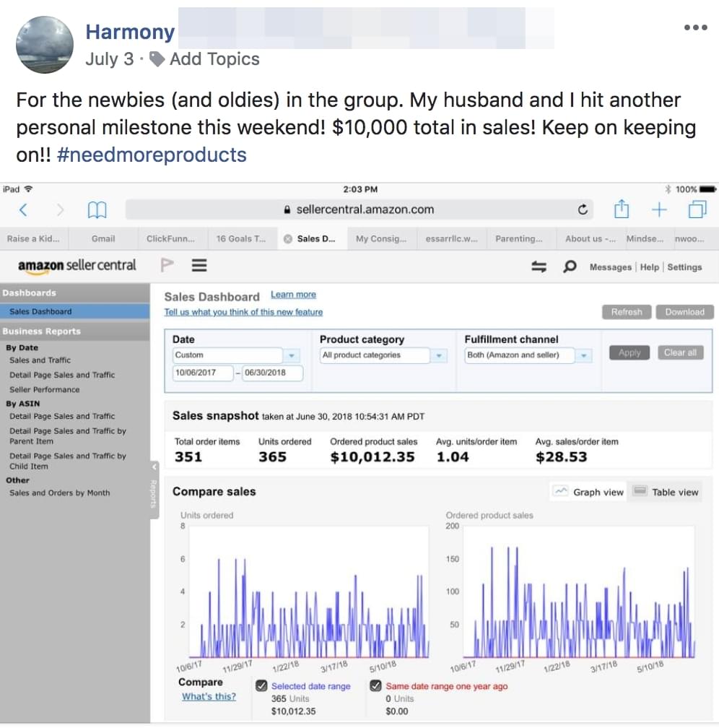
Task: Click the start date field 10/06/2017
Action: click(x=202, y=373)
